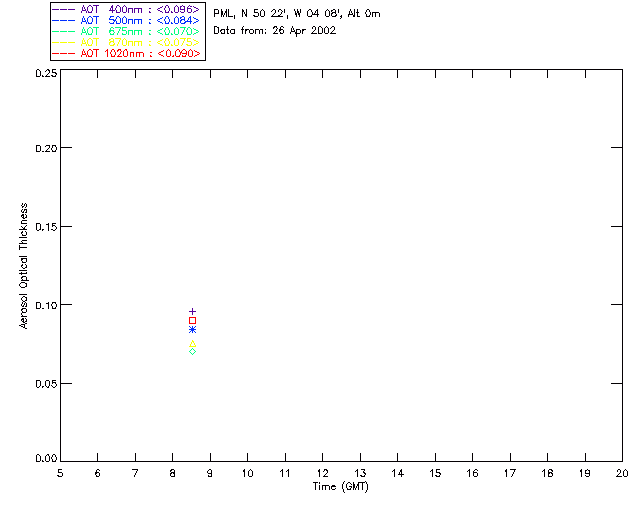This screenshot has width=640, height=512.
Task: Click the red dashed legend line
Action: 64,53
